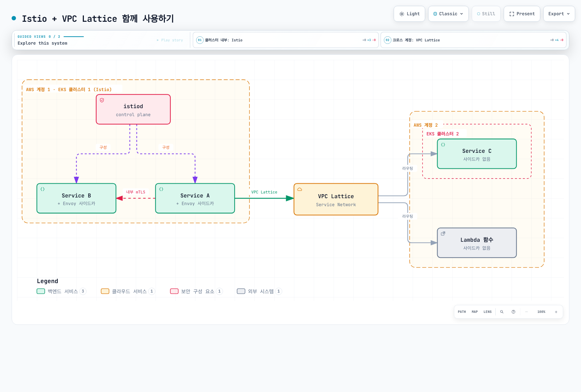Open the help question-mark icon
581x392 pixels.
(x=513, y=312)
